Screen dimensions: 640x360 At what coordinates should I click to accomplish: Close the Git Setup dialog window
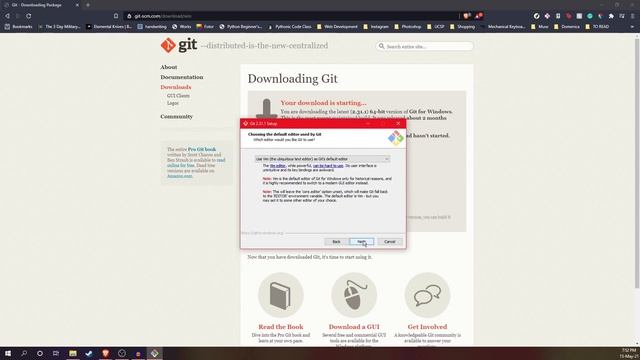click(398, 123)
